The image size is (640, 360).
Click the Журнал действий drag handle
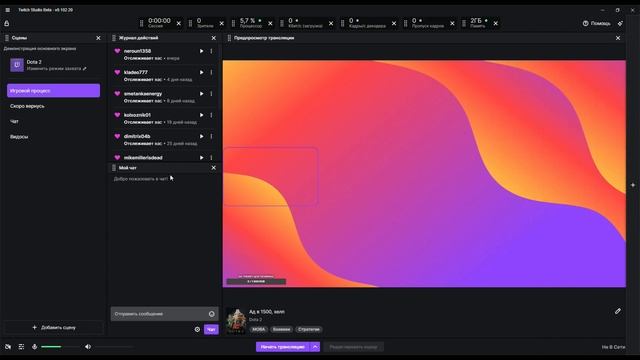pos(114,38)
